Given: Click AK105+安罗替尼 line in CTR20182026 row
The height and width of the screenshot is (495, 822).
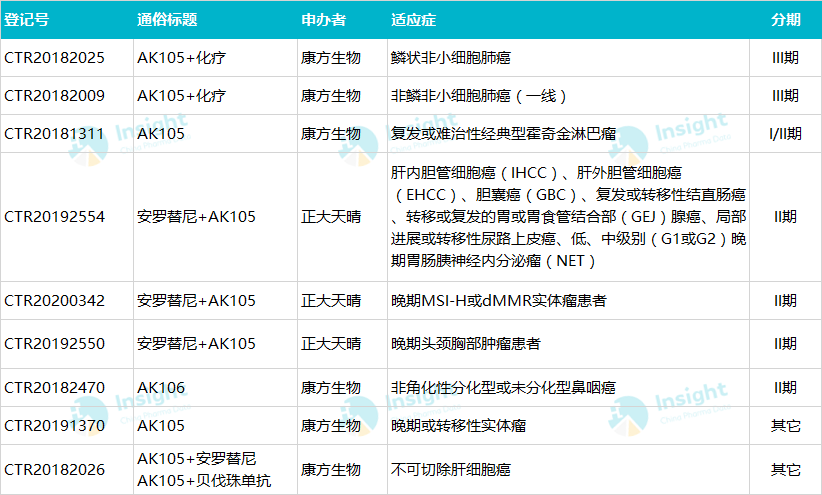Looking at the screenshot, I should point(197,459).
